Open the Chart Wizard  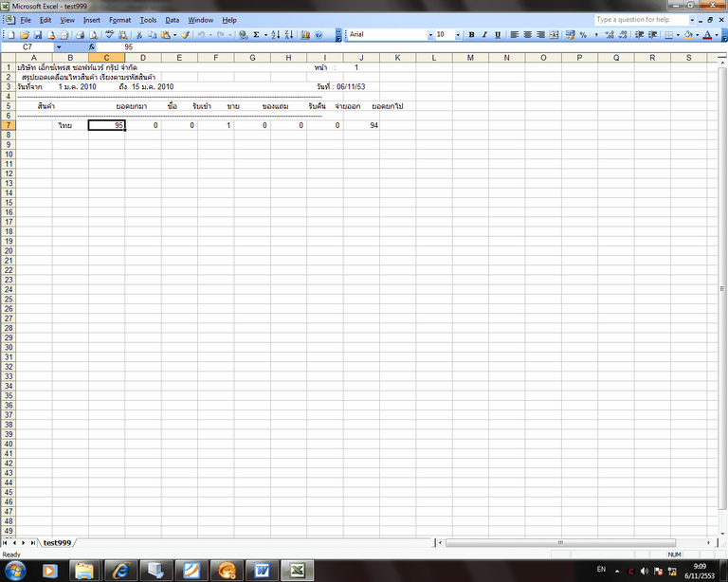(x=305, y=35)
